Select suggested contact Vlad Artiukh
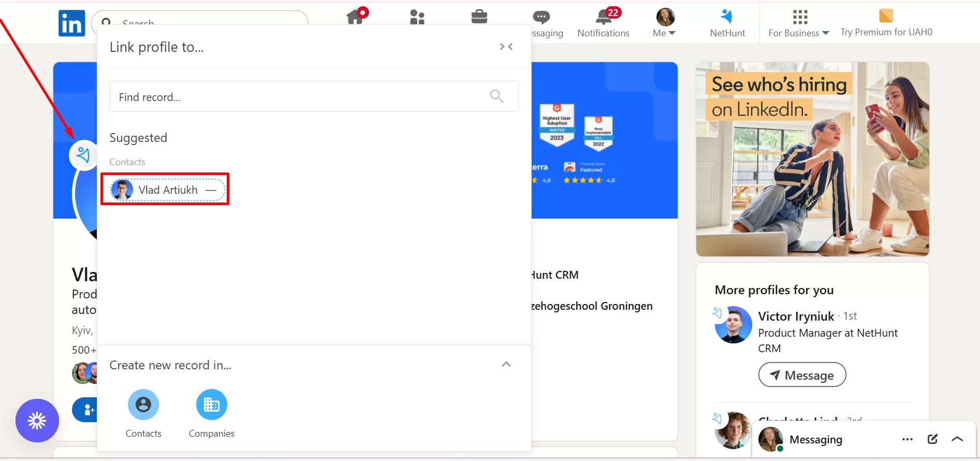The height and width of the screenshot is (461, 980). coord(168,190)
